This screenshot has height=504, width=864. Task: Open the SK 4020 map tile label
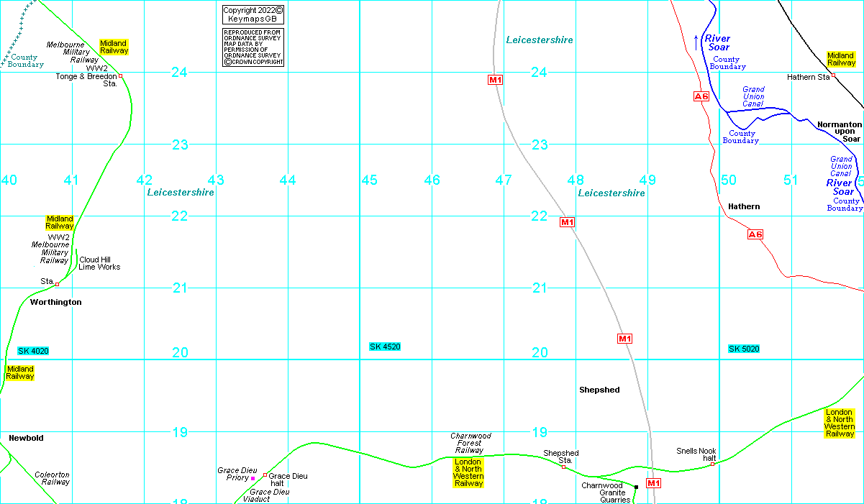click(x=33, y=351)
